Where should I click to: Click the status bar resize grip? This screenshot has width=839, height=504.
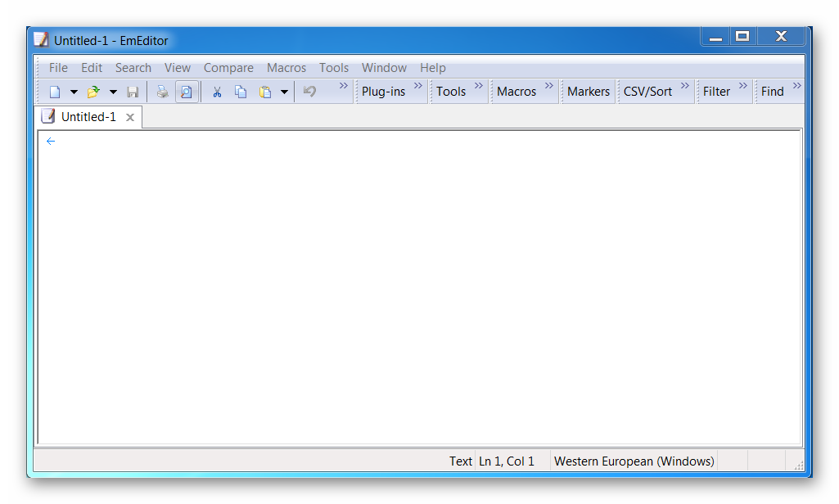[x=798, y=466]
